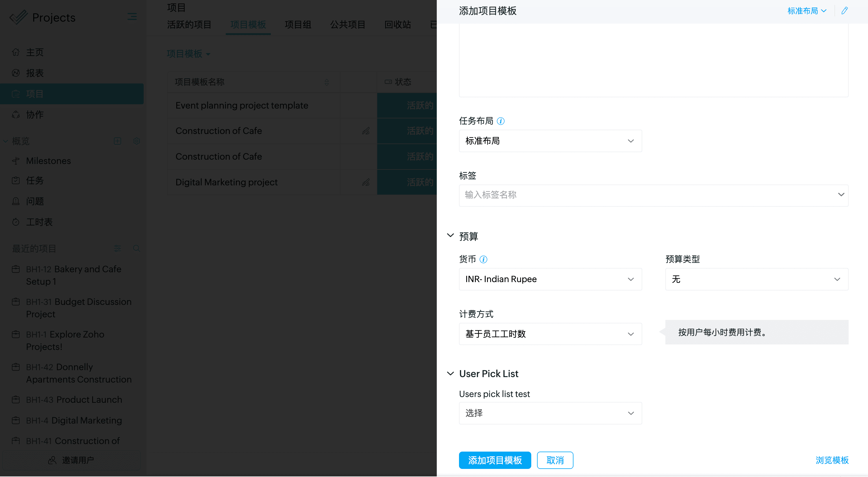Click search icon in 最近的项目 section
Viewport: 868px width, 477px height.
(136, 249)
